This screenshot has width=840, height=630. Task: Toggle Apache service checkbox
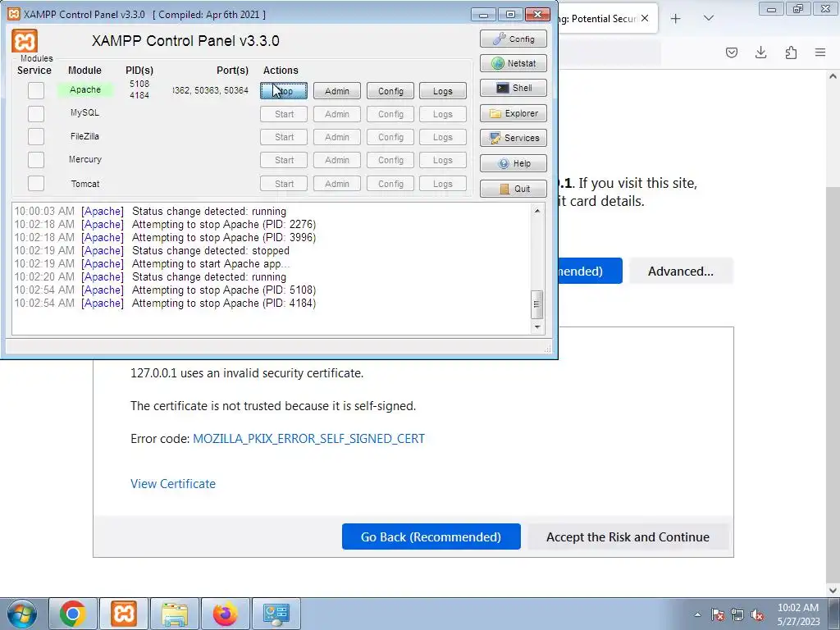36,90
